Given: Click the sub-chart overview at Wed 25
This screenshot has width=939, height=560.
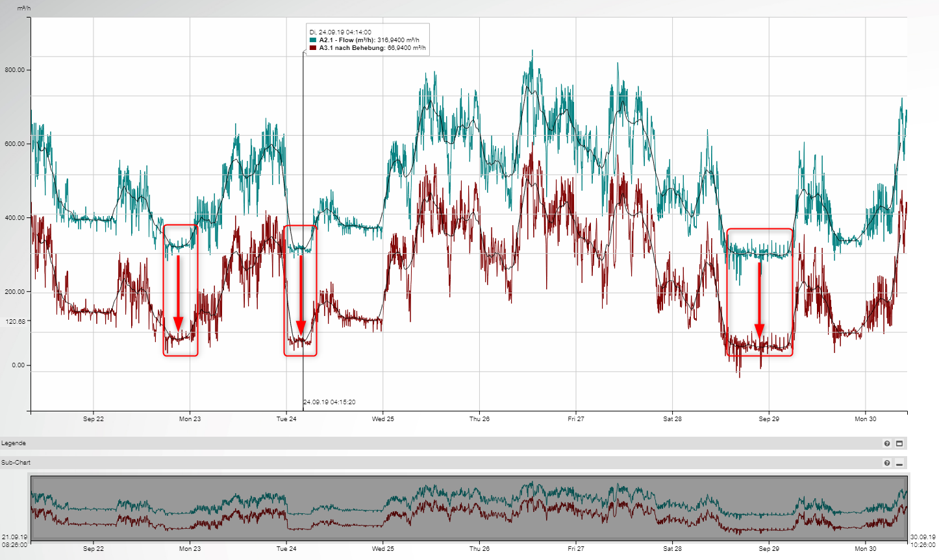Looking at the screenshot, I should click(383, 507).
